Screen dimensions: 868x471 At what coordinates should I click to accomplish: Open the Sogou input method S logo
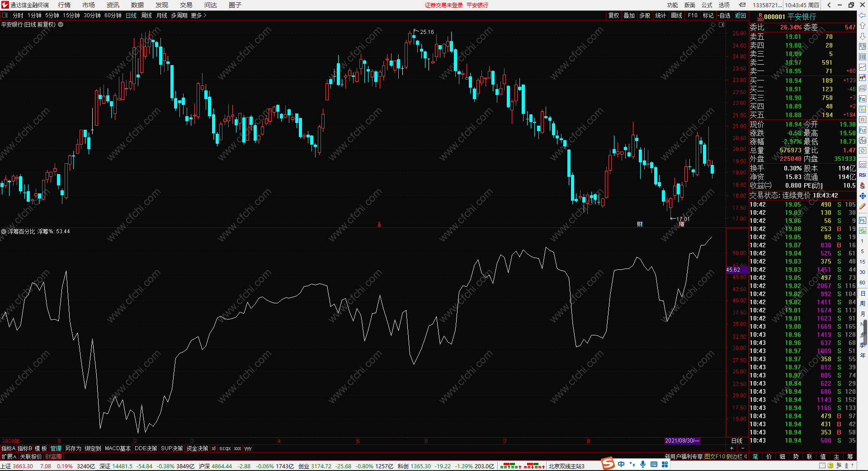tap(608, 464)
